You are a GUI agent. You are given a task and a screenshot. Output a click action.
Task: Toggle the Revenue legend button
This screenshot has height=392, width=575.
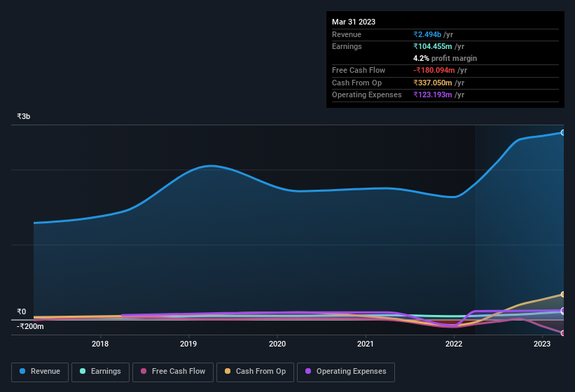(x=40, y=372)
